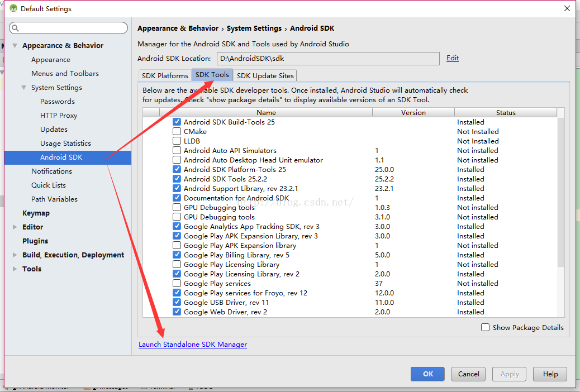Open HTTP Proxy settings

(59, 116)
